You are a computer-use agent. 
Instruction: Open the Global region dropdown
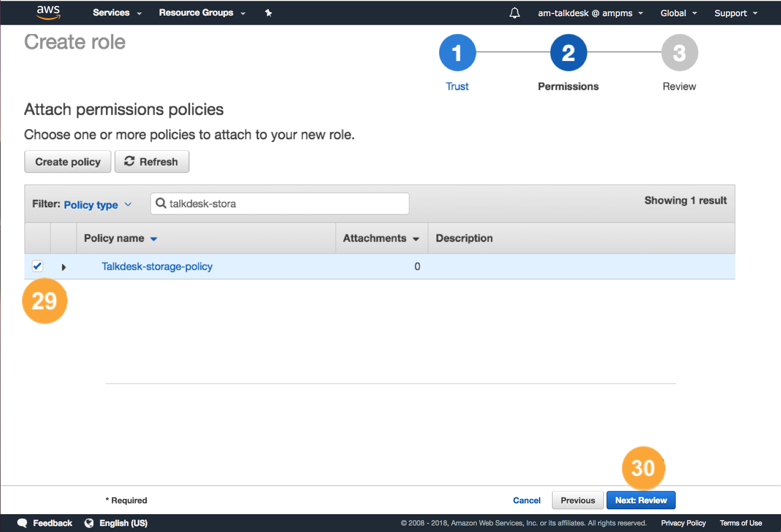(x=678, y=13)
